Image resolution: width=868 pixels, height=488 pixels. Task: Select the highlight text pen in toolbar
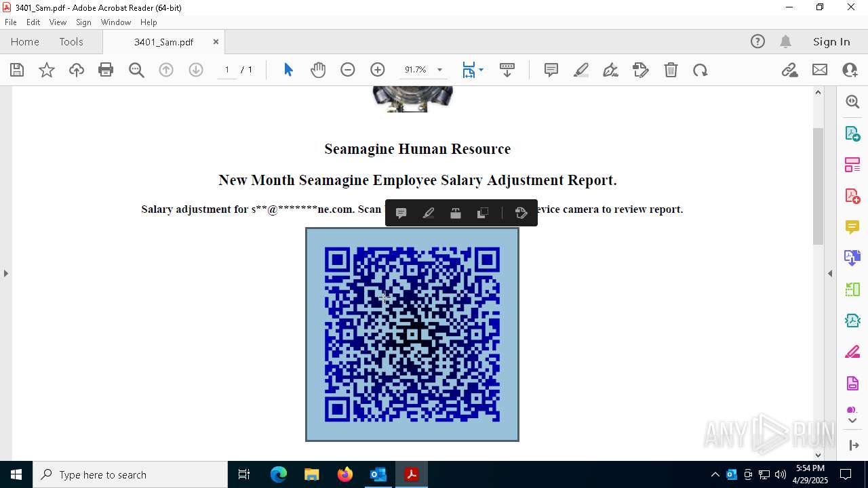(581, 70)
